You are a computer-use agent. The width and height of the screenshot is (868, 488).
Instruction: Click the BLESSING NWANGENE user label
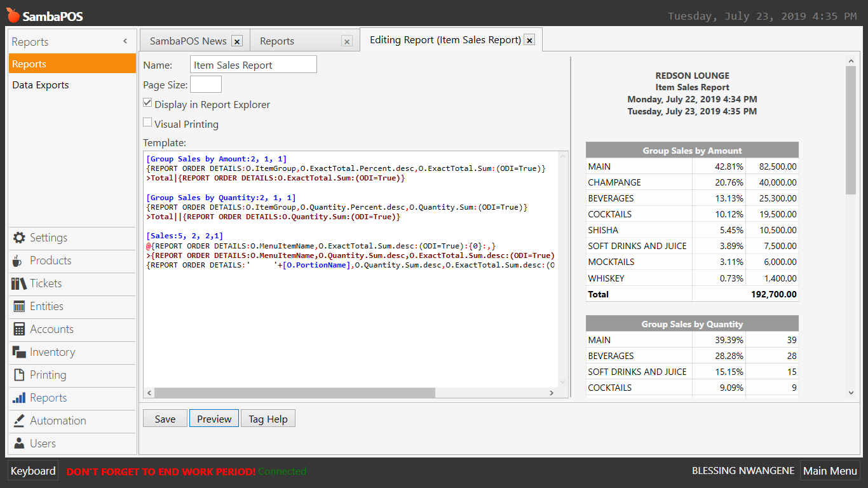pyautogui.click(x=743, y=471)
